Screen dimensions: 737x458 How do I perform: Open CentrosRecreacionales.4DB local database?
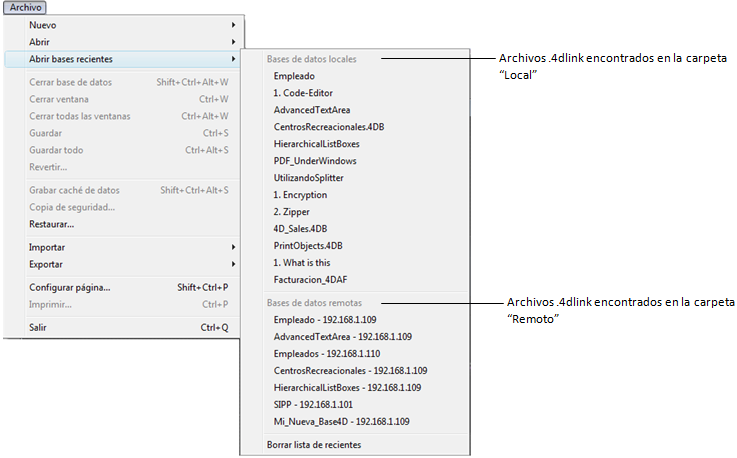(328, 127)
